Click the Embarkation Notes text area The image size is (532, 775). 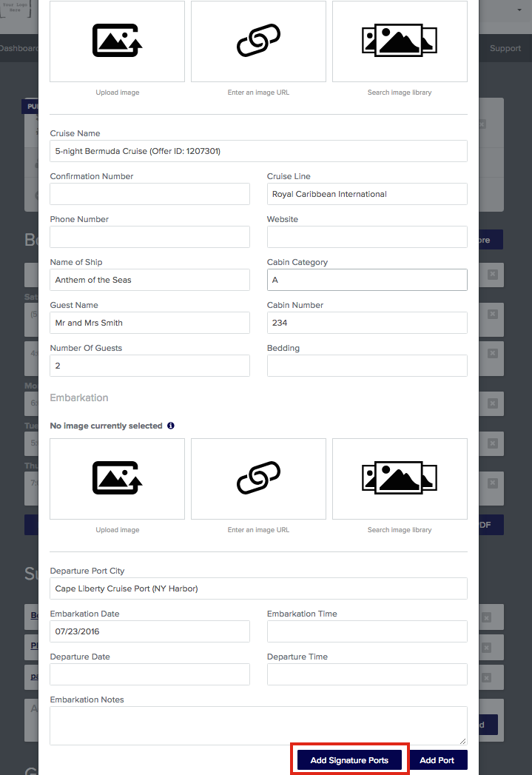point(258,725)
